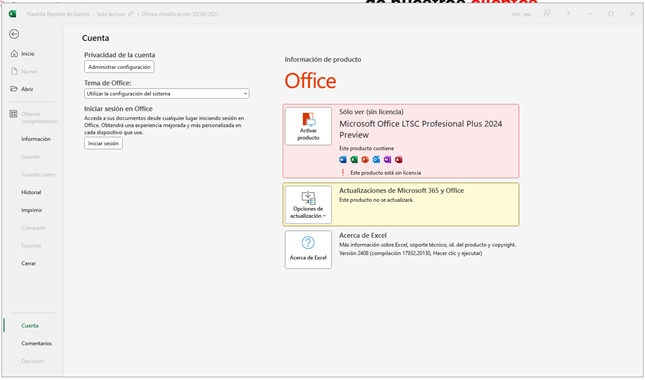Select Guardar in the sidebar
Screen dimensions: 645x380
pyautogui.click(x=31, y=157)
